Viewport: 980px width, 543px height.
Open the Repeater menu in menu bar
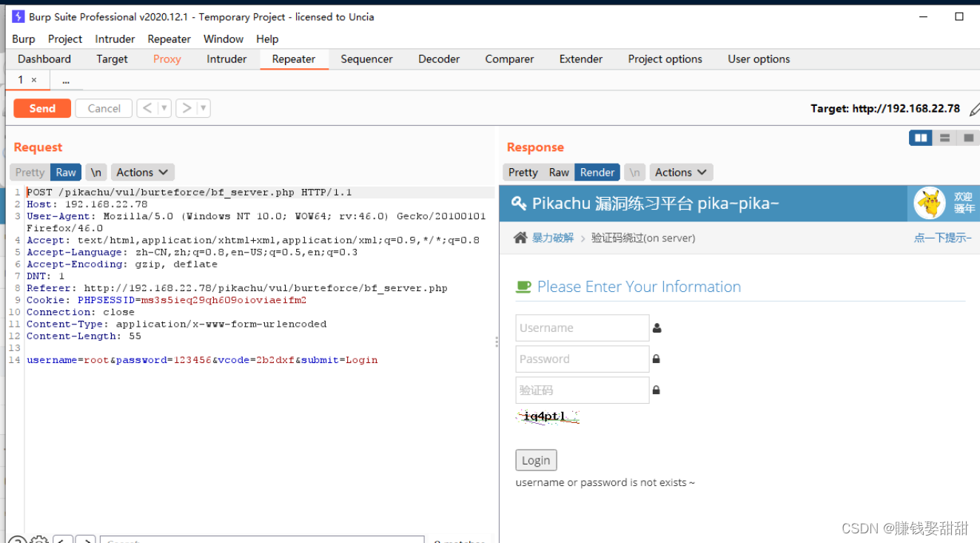pyautogui.click(x=169, y=39)
